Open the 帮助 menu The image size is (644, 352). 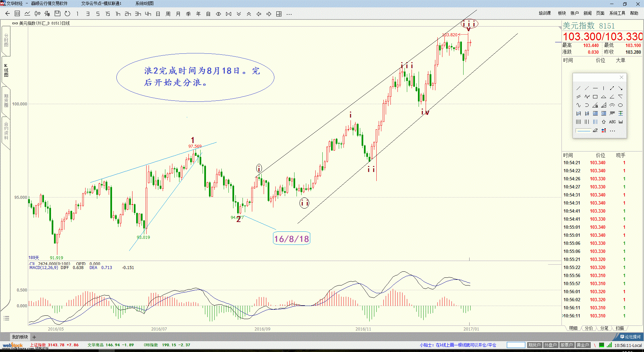634,13
